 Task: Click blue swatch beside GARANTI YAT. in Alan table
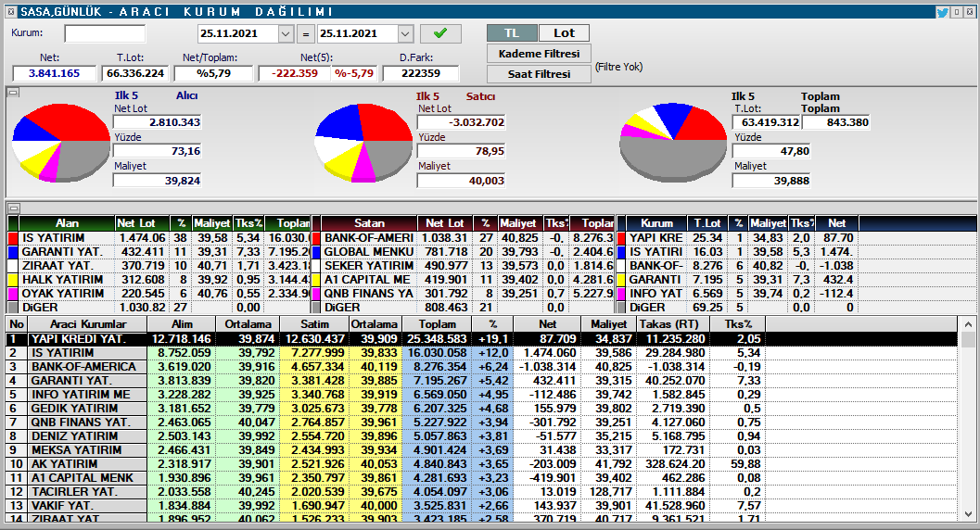(x=12, y=252)
